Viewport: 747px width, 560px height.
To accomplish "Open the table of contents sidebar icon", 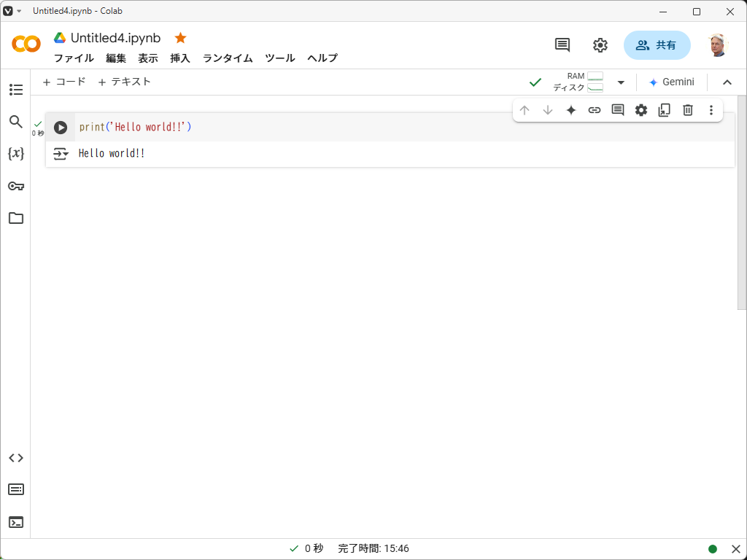I will 16,90.
